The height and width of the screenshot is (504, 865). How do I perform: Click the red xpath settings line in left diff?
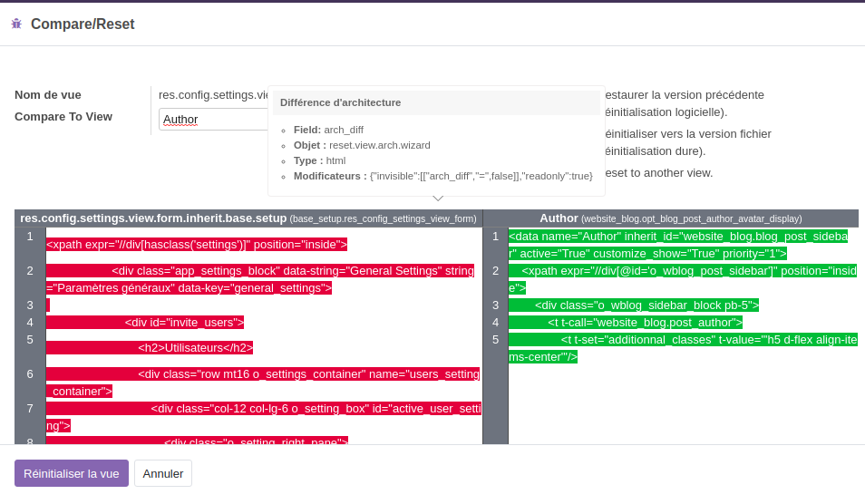(x=197, y=245)
